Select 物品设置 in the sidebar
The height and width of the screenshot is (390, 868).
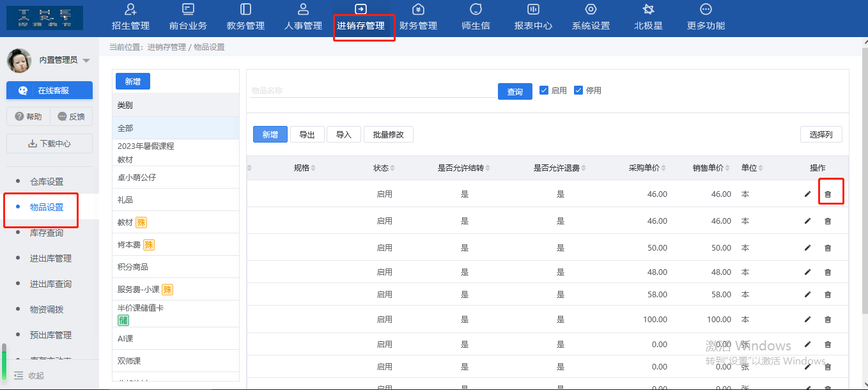coord(47,207)
